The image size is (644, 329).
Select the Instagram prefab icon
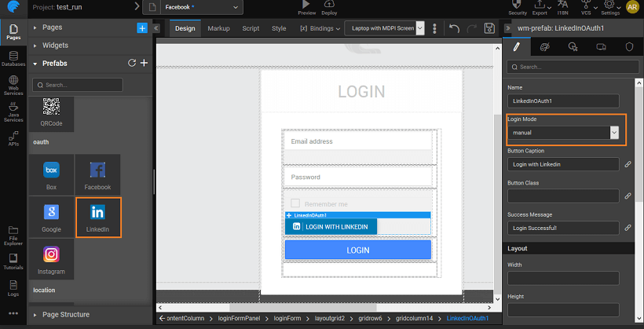[x=51, y=260]
